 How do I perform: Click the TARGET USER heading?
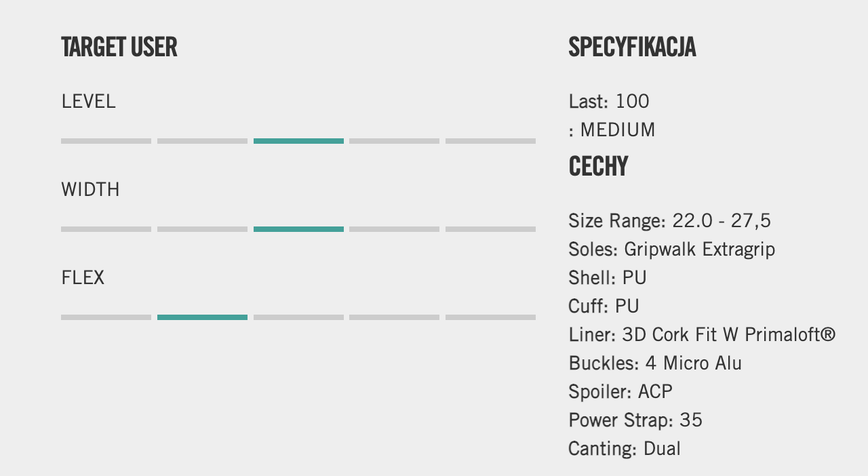[119, 47]
